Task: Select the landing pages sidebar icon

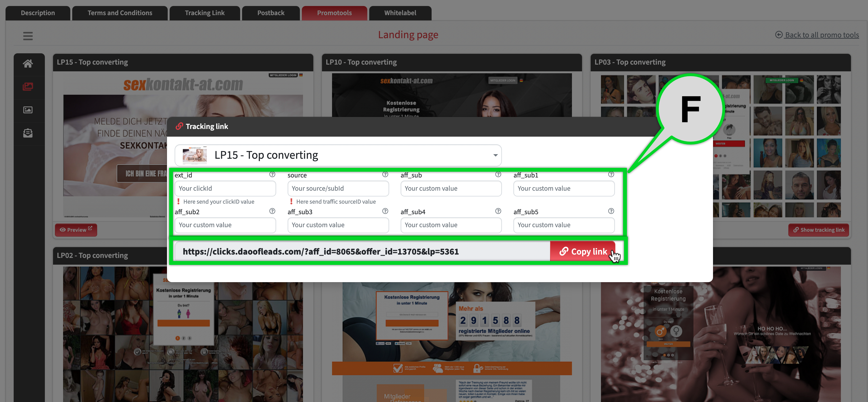Action: click(28, 87)
